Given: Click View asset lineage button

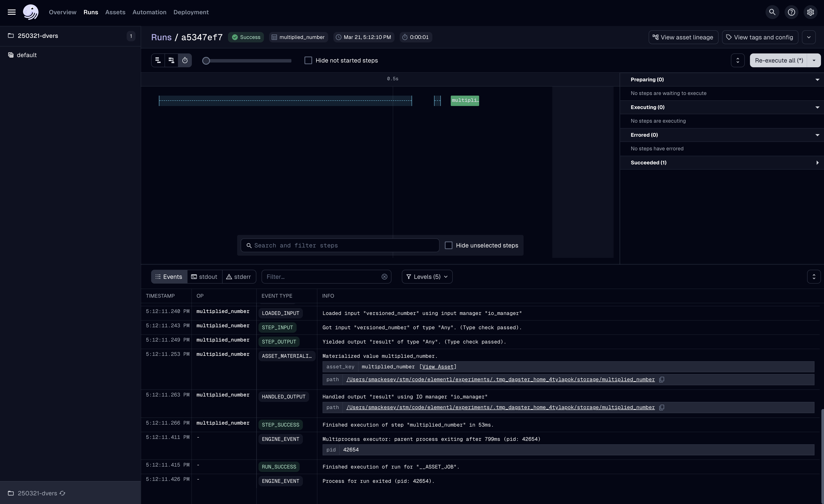Looking at the screenshot, I should (x=683, y=37).
